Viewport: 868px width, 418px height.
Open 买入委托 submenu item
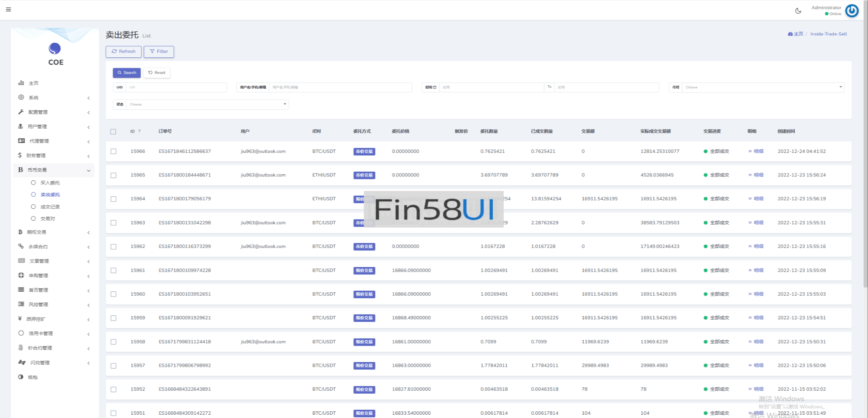pos(50,183)
